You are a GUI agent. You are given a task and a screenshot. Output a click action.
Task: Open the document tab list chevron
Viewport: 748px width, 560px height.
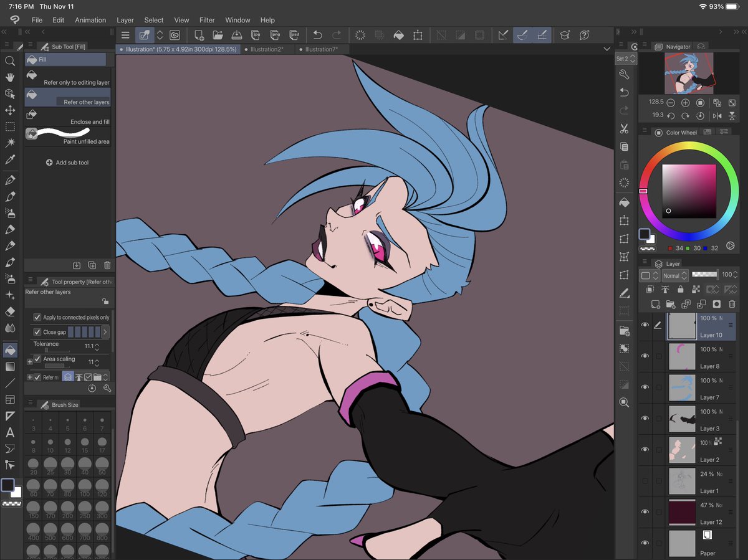pyautogui.click(x=607, y=49)
